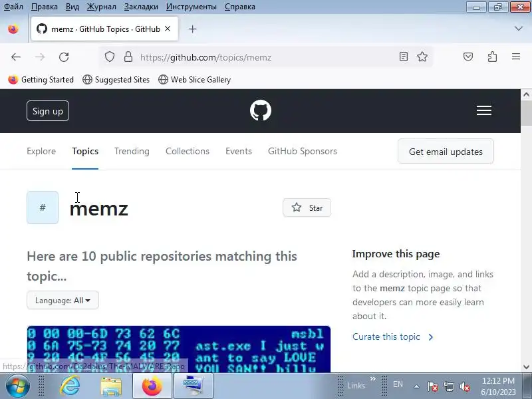This screenshot has width=532, height=399.
Task: Open the Getting Started bookmark
Action: 41,80
